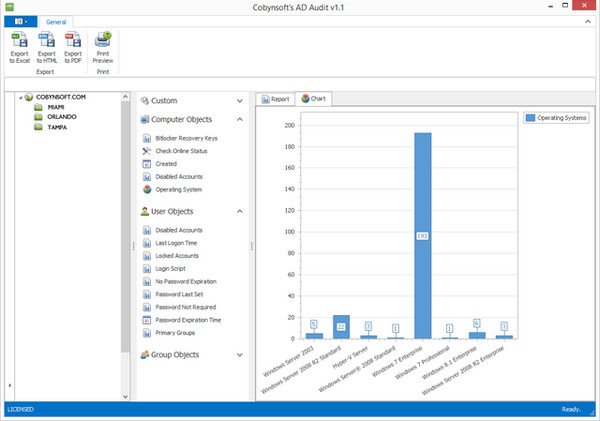Open the Operating System chart report
Screen dimensions: 600x421
179,189
